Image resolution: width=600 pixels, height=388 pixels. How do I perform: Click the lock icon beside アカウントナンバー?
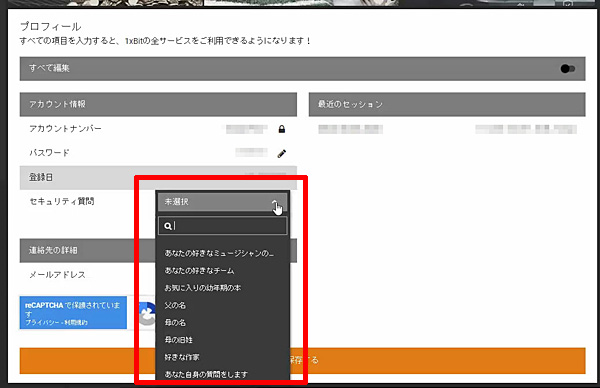pos(282,129)
